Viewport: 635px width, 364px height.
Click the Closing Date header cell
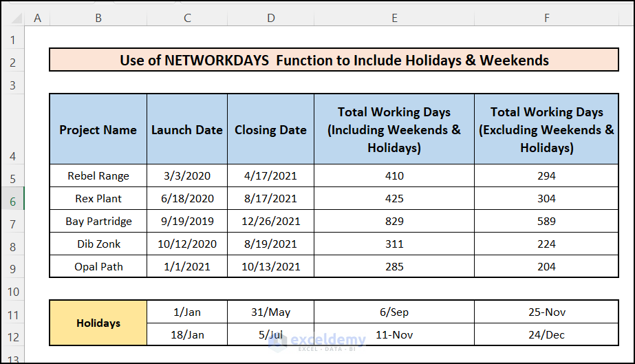[x=271, y=129]
